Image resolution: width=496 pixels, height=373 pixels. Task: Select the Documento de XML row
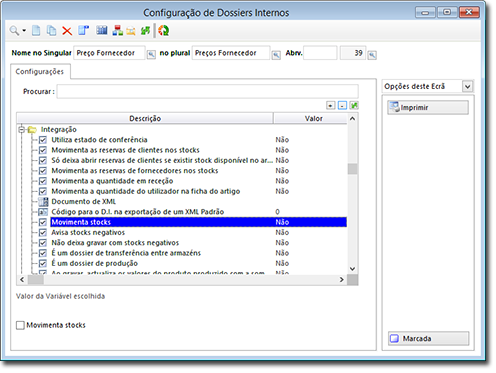(x=84, y=201)
